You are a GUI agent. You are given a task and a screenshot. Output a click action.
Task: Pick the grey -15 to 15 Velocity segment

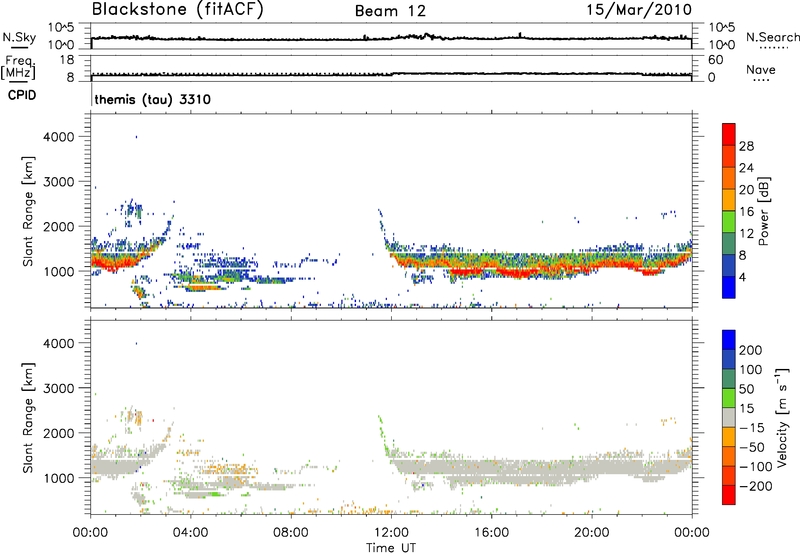(729, 417)
